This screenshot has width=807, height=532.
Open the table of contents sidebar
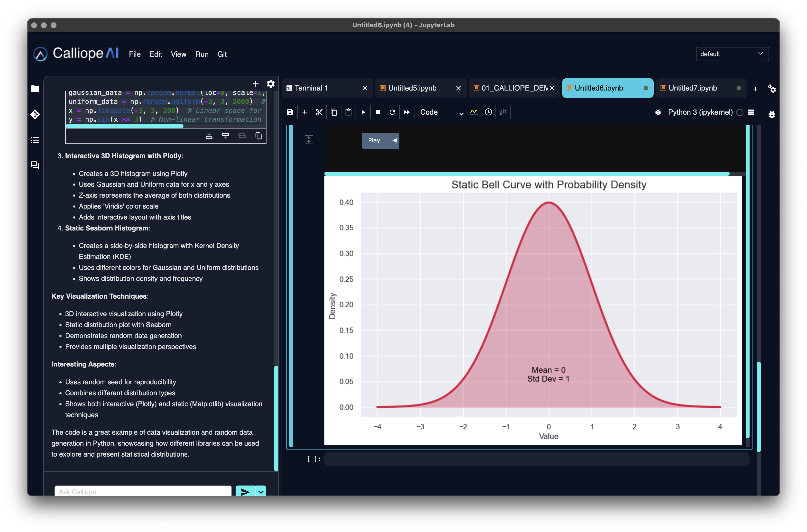[x=35, y=140]
